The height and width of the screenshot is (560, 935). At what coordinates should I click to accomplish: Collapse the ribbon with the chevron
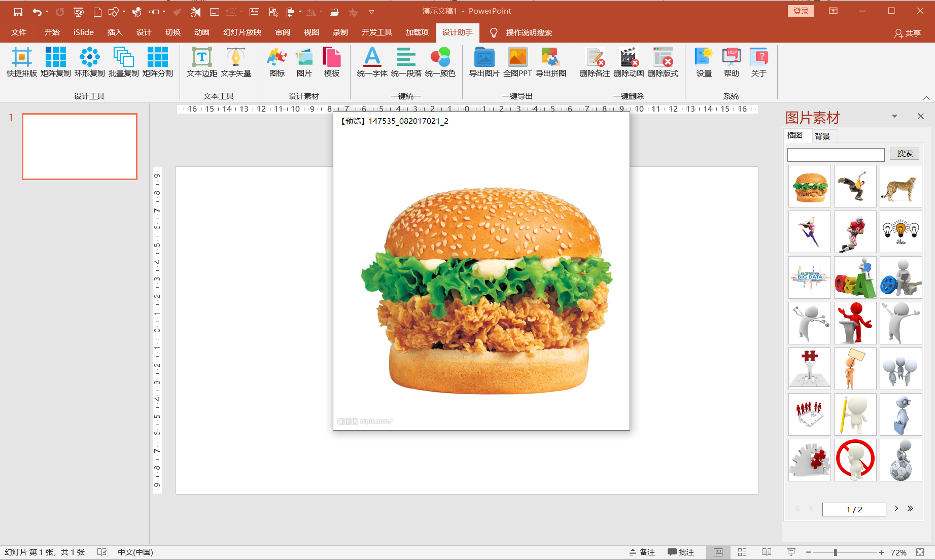[x=926, y=97]
